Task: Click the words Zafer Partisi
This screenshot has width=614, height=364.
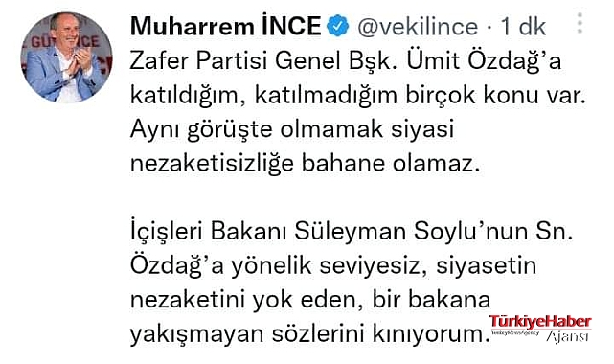Action: click(x=199, y=60)
